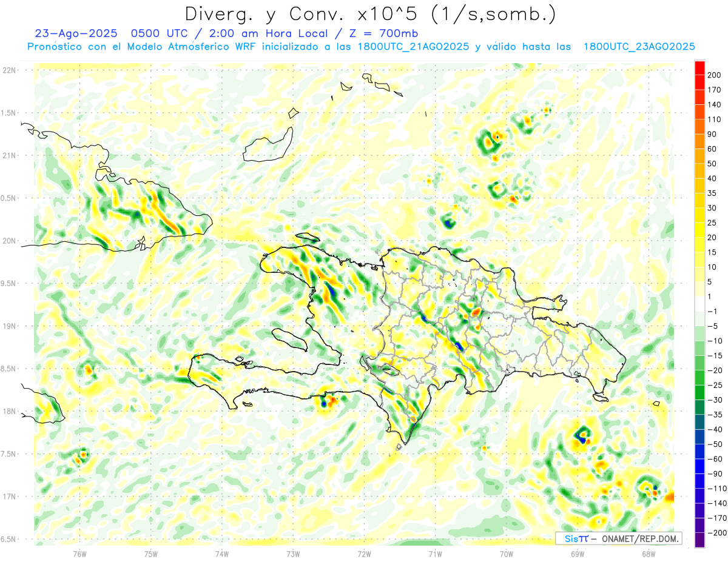Click color scale value '-25'
728x562 pixels.
(716, 385)
